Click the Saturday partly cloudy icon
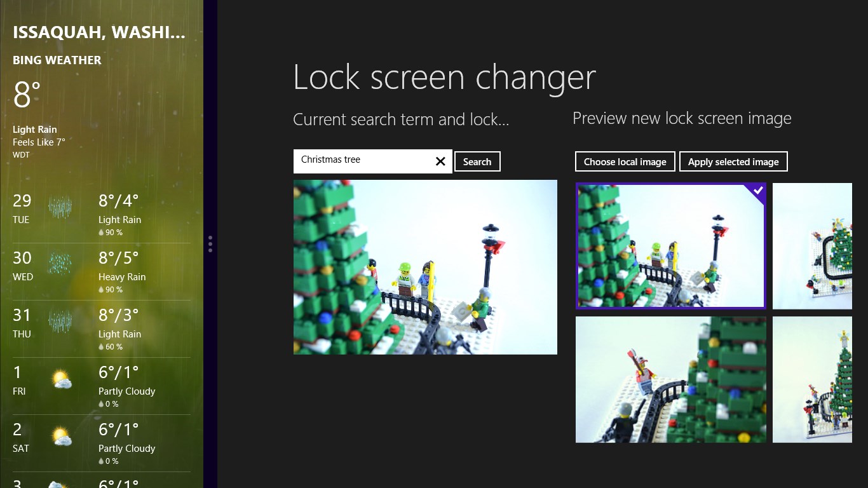The image size is (868, 488). (61, 437)
